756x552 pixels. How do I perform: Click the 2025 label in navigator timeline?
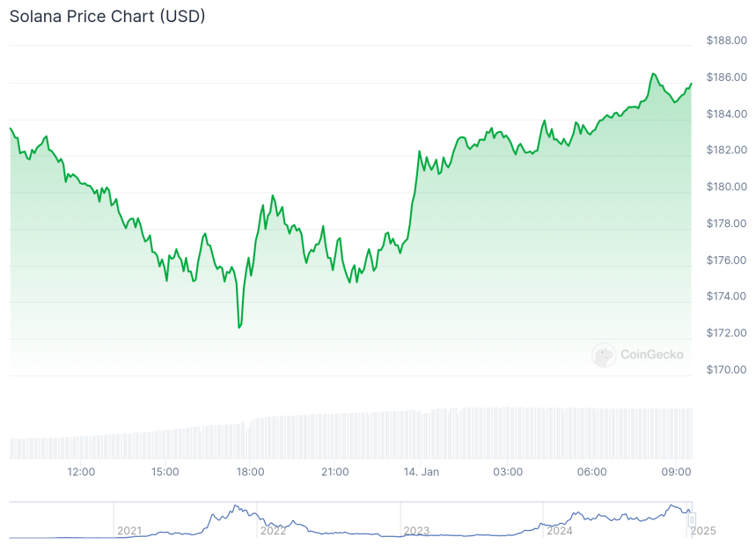701,531
